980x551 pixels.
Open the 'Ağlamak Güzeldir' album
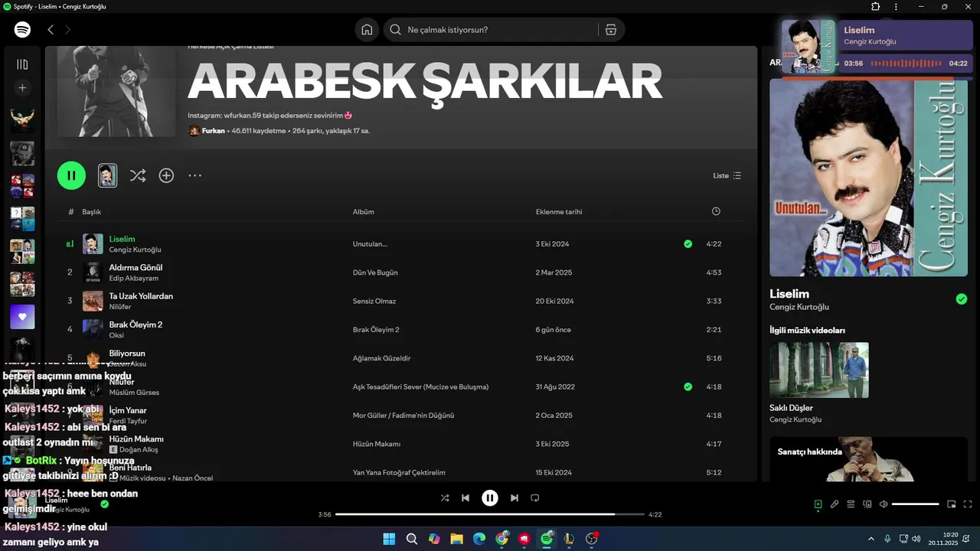coord(381,358)
